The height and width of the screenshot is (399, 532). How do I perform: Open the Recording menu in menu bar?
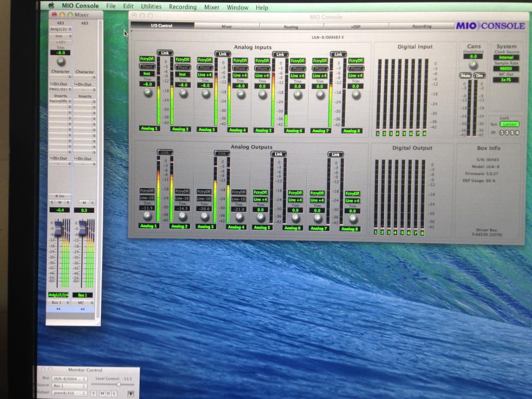point(183,7)
